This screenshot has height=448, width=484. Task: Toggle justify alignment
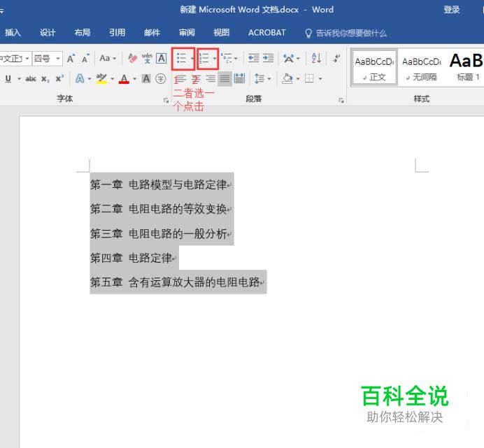[225, 79]
